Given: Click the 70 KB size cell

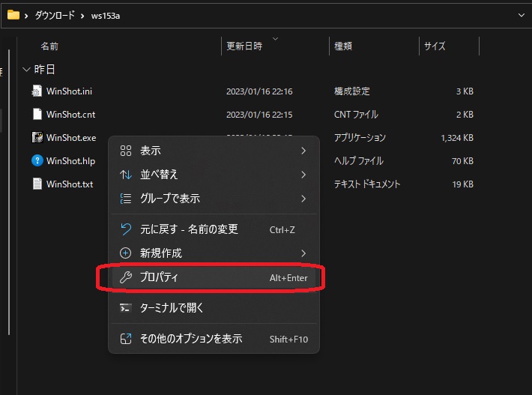Looking at the screenshot, I should click(462, 161).
